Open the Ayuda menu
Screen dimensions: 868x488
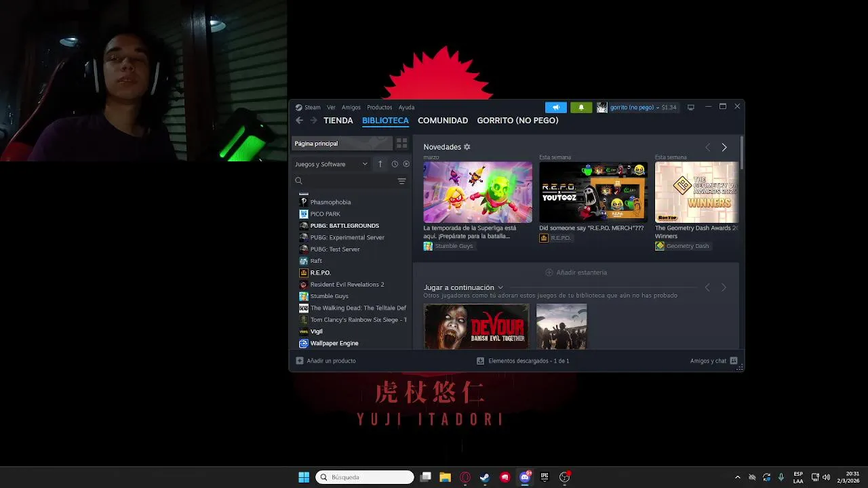406,107
